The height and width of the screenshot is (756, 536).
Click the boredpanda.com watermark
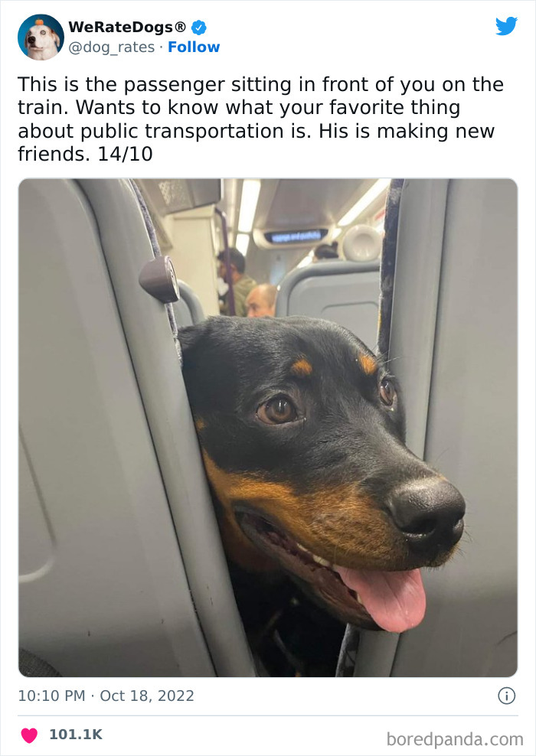(455, 738)
